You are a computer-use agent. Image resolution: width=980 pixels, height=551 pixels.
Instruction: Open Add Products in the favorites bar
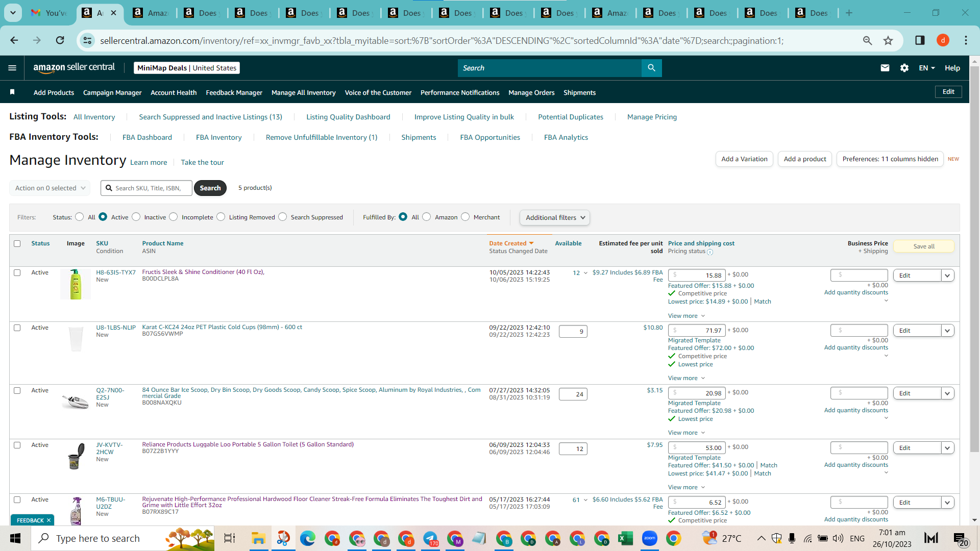(x=54, y=92)
